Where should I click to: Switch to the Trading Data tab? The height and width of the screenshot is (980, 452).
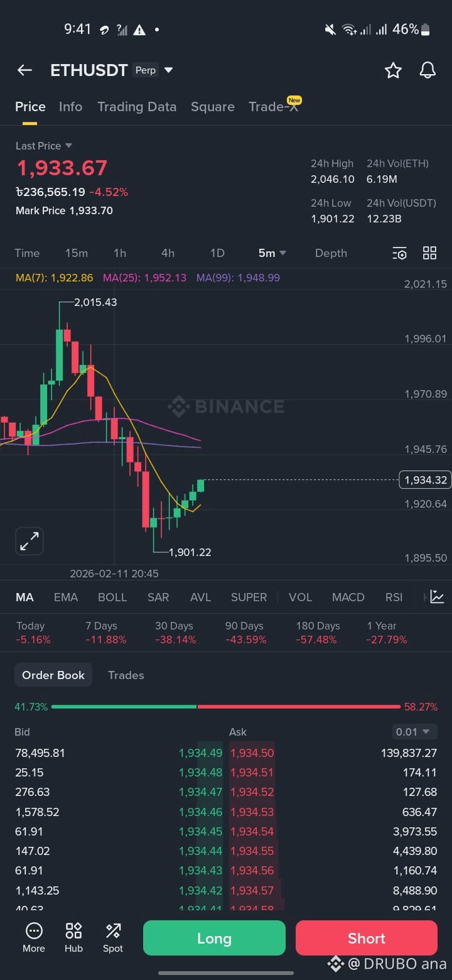tap(137, 107)
